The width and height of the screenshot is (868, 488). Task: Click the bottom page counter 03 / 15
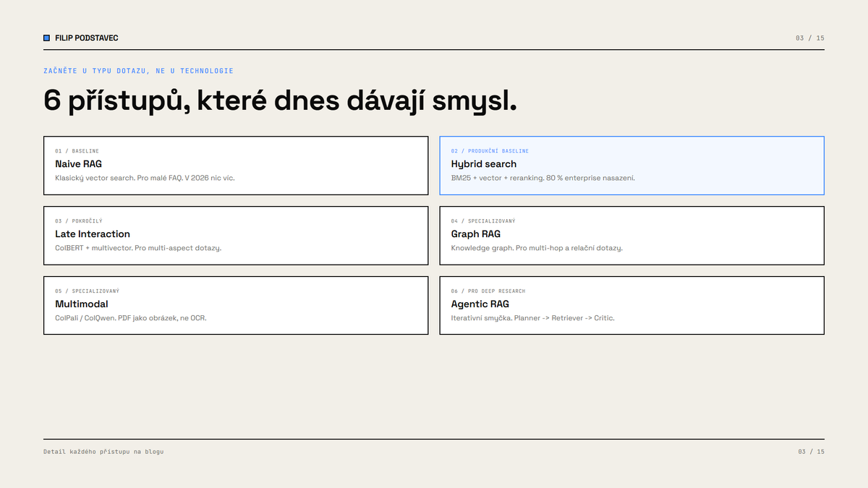point(812,452)
